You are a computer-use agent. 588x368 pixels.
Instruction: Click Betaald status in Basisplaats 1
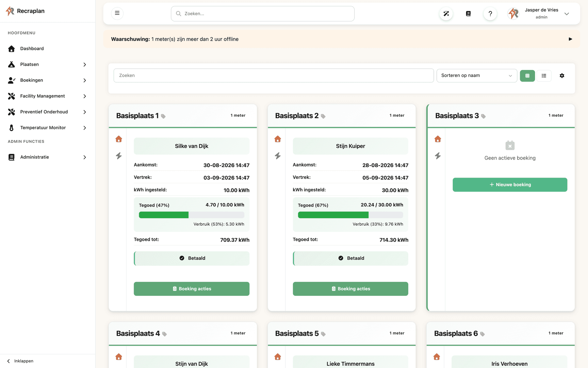tap(191, 258)
